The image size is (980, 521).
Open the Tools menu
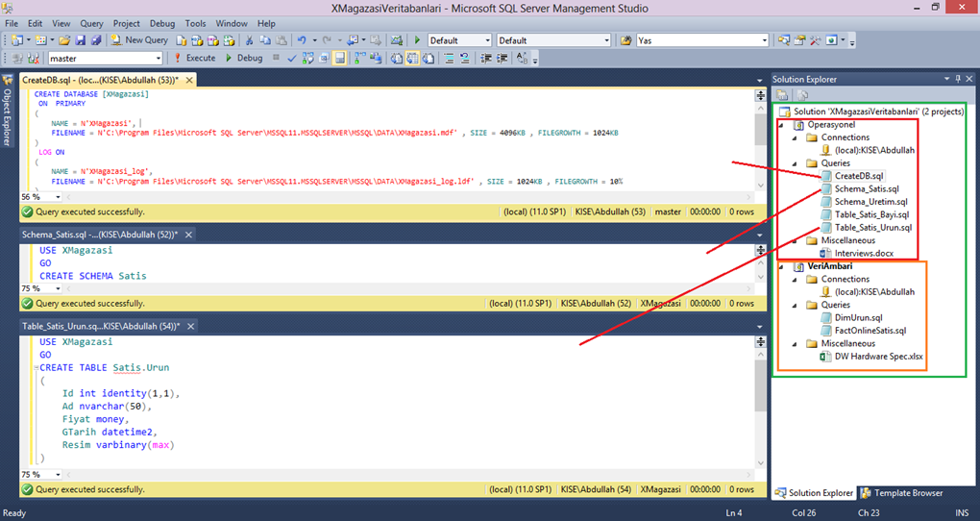(x=195, y=23)
